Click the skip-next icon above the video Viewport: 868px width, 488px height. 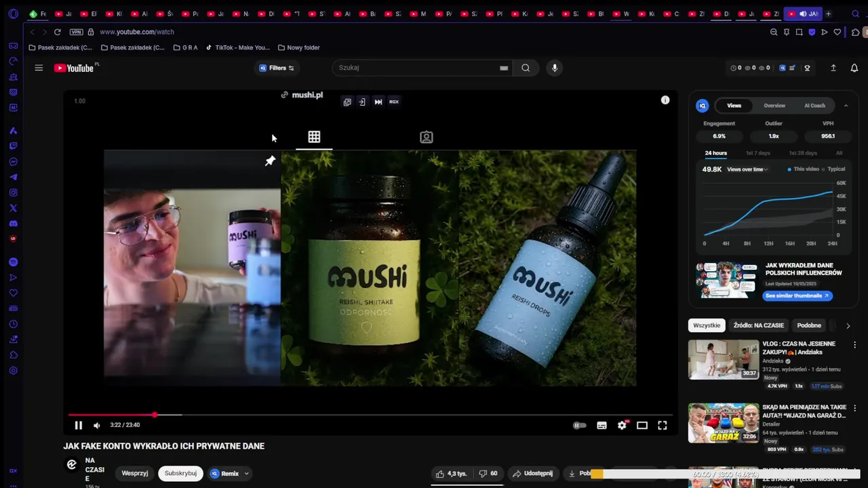pyautogui.click(x=378, y=102)
